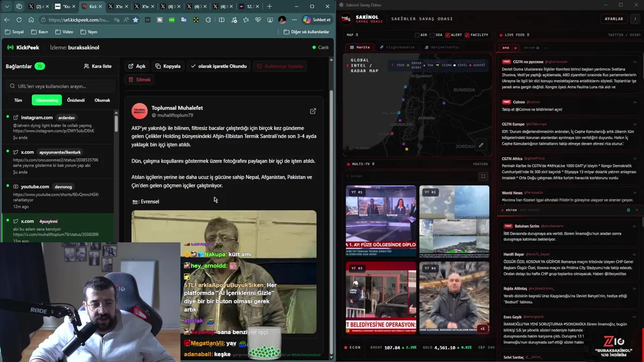Open a new browser tab
Image resolution: width=644 pixels, height=362 pixels.
pyautogui.click(x=269, y=7)
